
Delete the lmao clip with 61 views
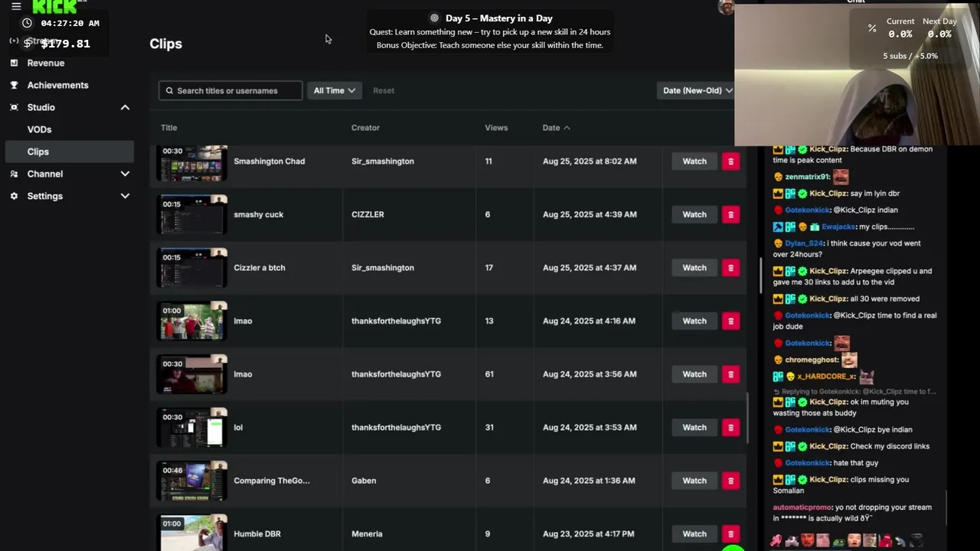click(730, 374)
